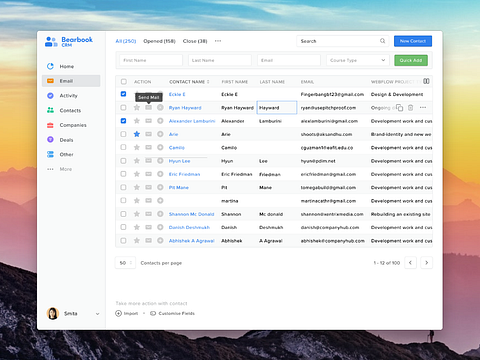Open the Deals sidebar icon

click(50, 140)
